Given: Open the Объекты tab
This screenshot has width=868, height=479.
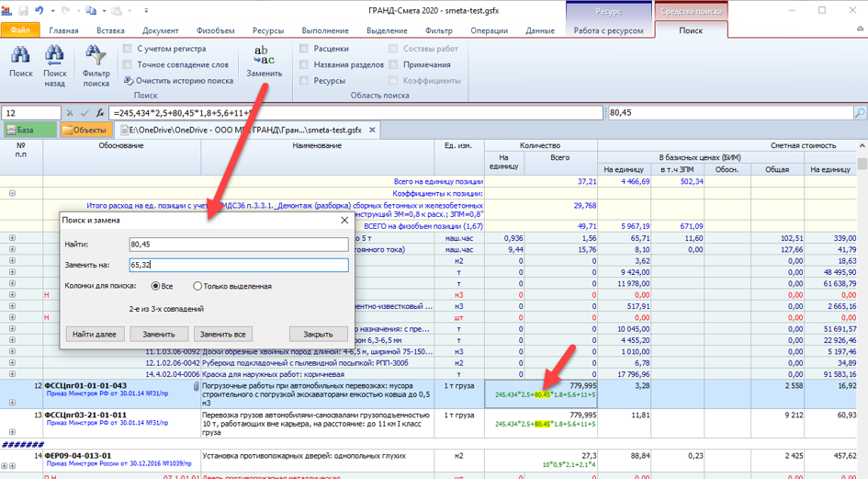Looking at the screenshot, I should coord(85,130).
